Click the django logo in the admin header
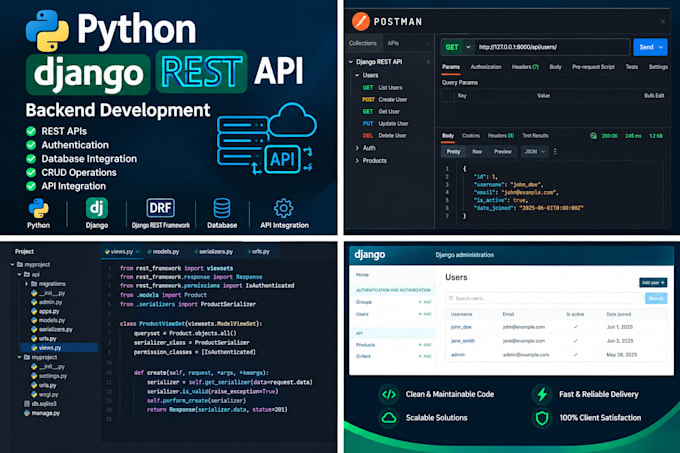The height and width of the screenshot is (453, 680). (x=369, y=254)
